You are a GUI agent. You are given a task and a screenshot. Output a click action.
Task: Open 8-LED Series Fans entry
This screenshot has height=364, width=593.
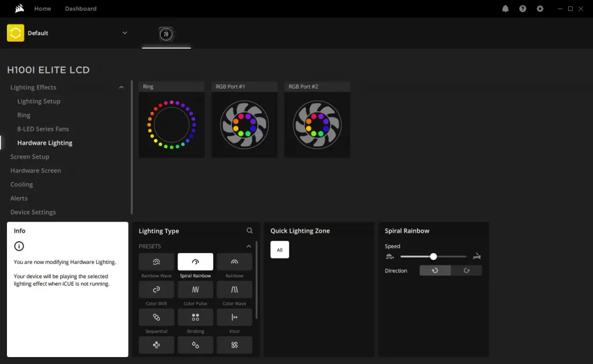(x=43, y=129)
